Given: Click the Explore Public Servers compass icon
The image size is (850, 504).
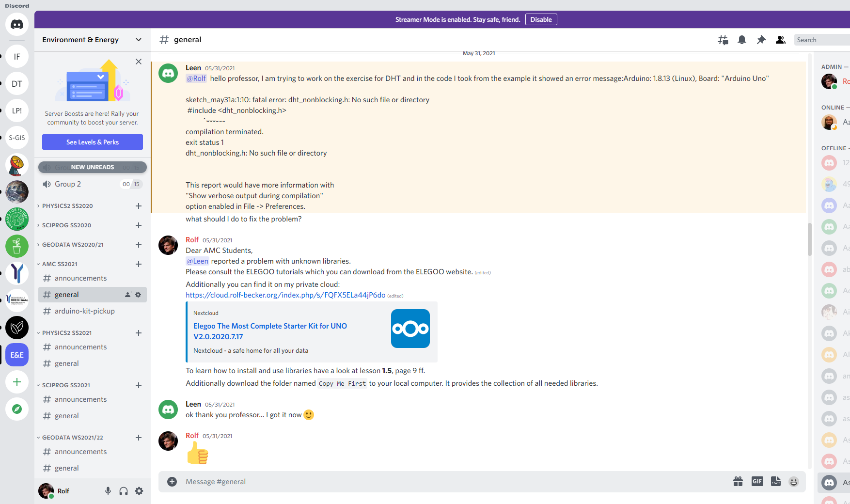Looking at the screenshot, I should tap(17, 409).
